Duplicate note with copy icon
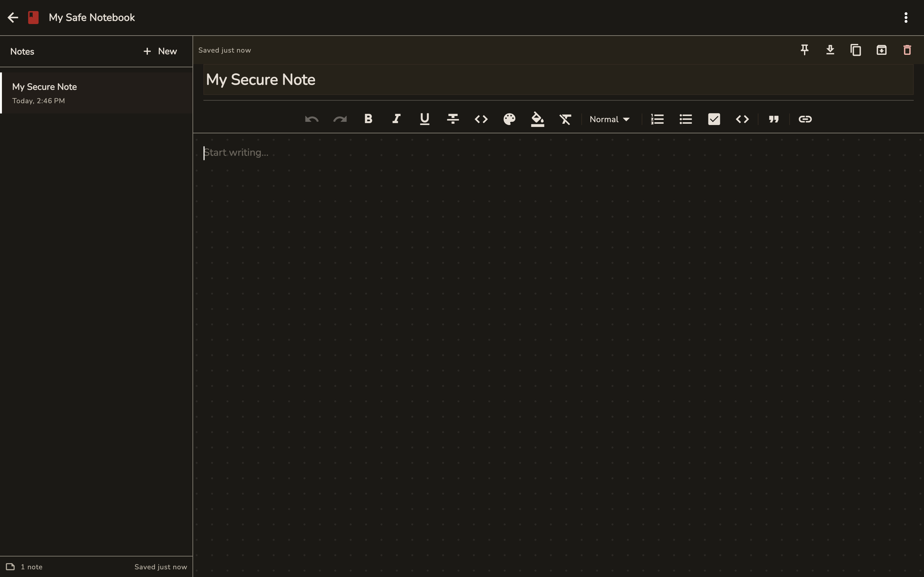Viewport: 924px width, 577px height. coord(856,50)
